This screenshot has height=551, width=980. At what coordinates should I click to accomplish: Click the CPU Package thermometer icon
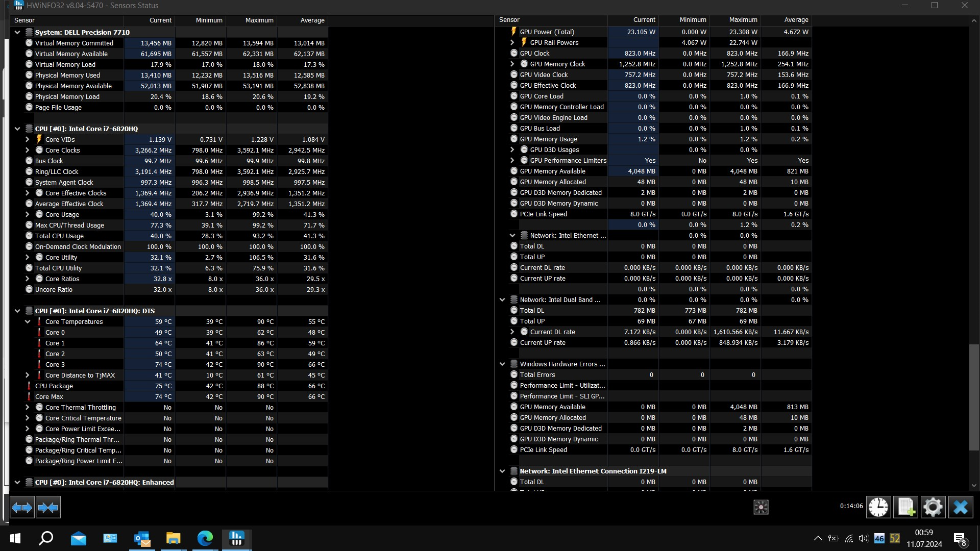(x=29, y=386)
